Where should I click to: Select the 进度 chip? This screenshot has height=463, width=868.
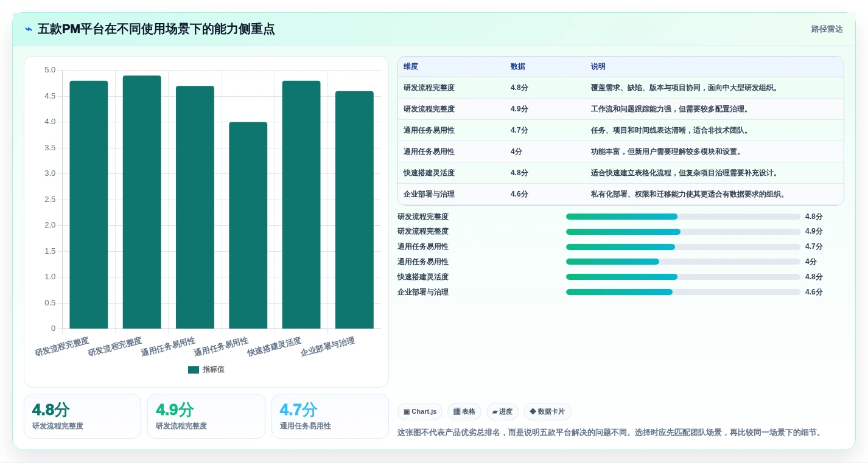(x=502, y=412)
